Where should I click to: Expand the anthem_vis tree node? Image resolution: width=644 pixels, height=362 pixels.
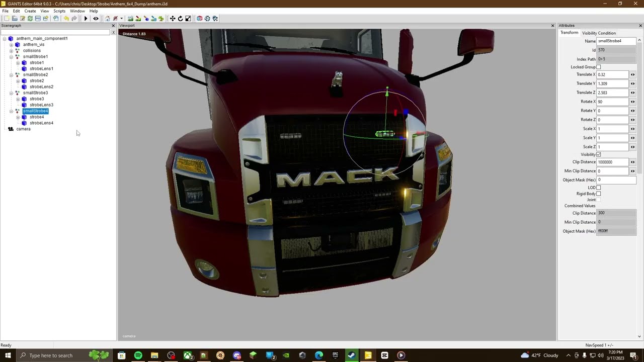point(11,45)
